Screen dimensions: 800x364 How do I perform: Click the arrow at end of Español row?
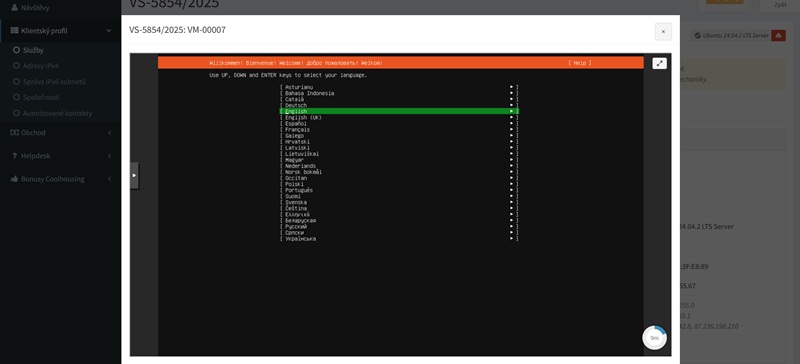[511, 124]
